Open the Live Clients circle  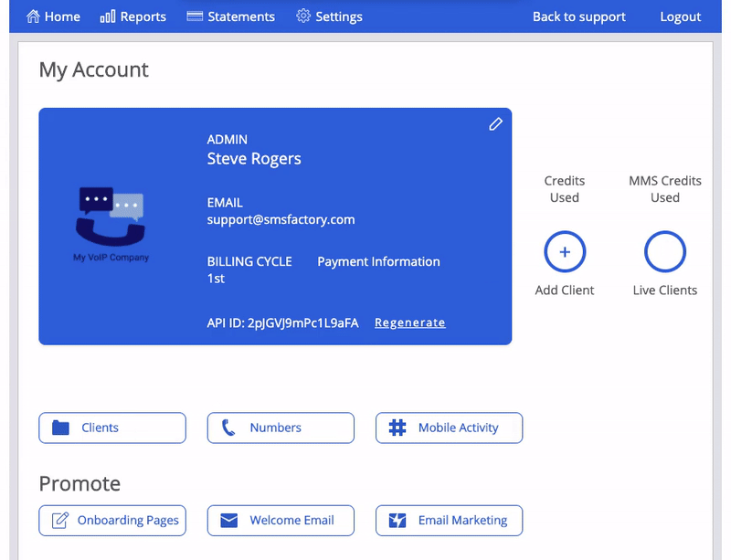pyautogui.click(x=665, y=252)
